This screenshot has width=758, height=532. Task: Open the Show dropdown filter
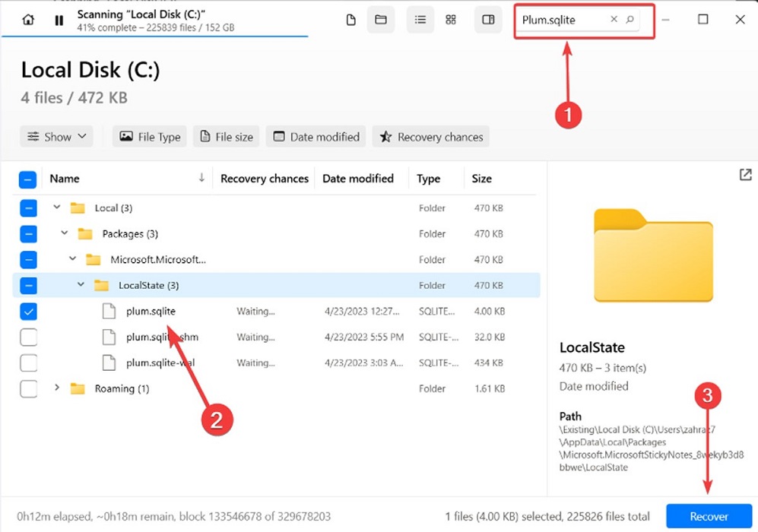(56, 137)
